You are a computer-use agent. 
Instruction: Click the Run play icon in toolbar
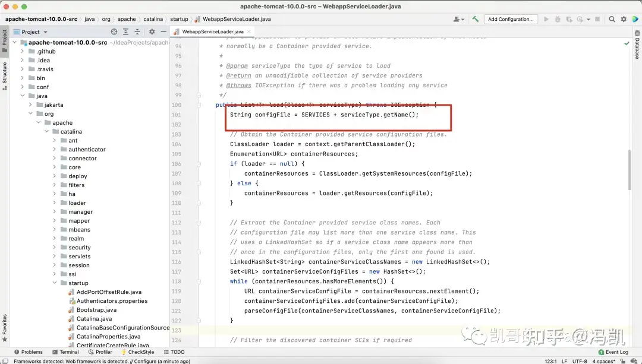click(546, 19)
